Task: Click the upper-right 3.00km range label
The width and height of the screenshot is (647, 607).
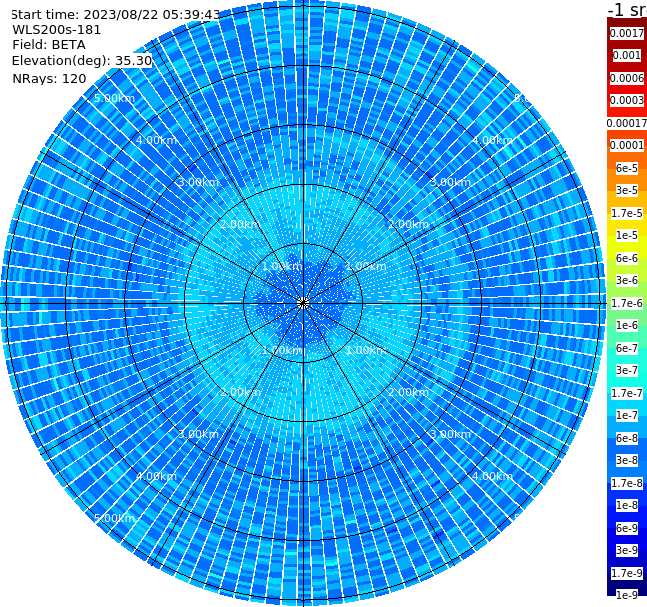Action: [x=450, y=182]
